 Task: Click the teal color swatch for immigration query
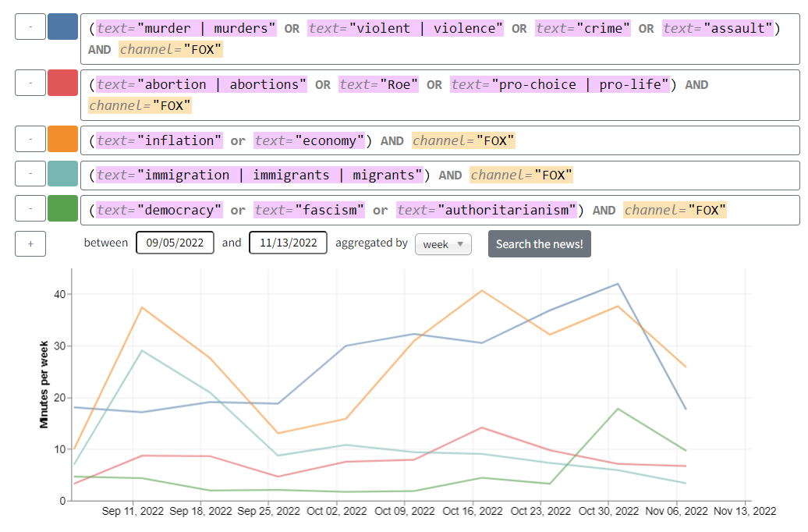[63, 174]
